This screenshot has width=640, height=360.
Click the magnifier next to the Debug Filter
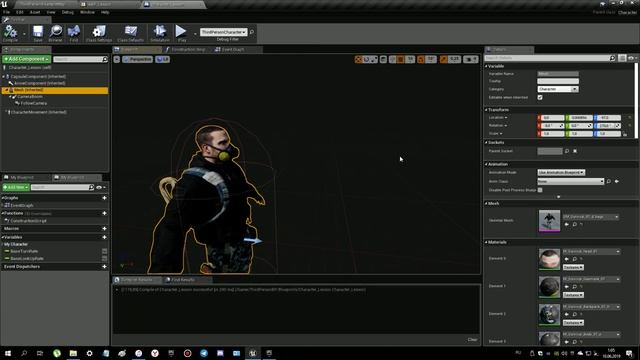click(x=252, y=32)
